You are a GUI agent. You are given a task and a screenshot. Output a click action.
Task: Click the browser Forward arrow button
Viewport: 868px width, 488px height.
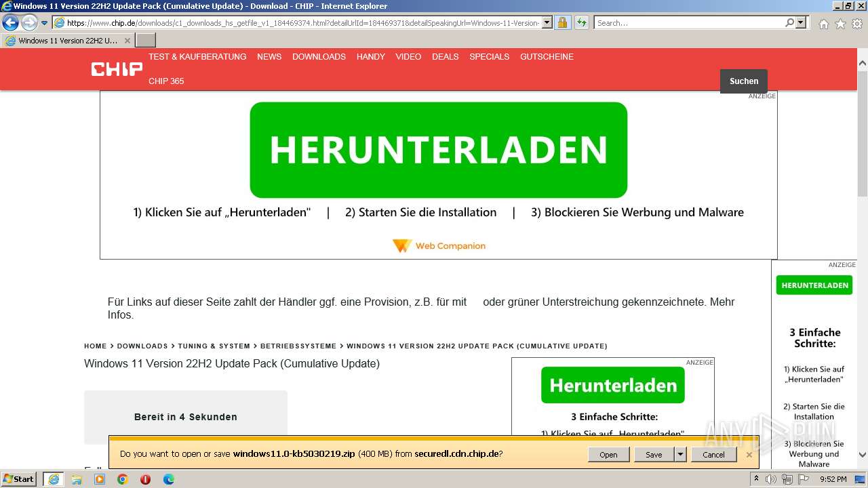point(29,23)
